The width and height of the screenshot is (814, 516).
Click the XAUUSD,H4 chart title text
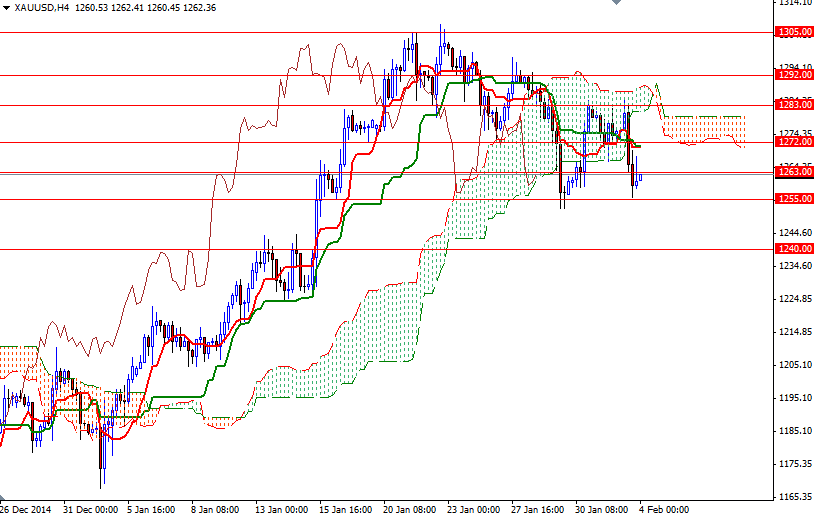point(42,7)
